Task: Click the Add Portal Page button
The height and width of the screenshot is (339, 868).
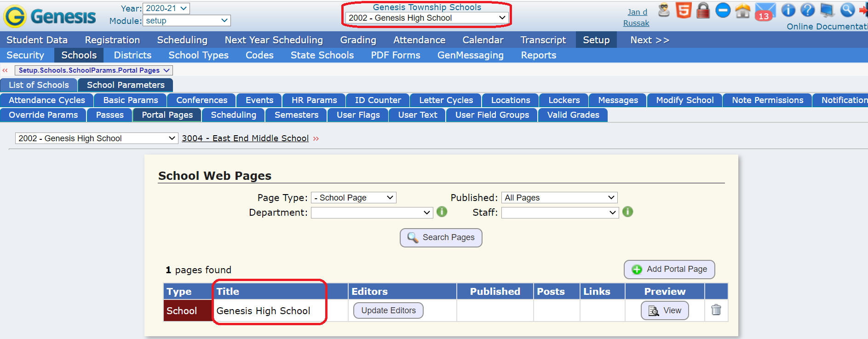Action: click(669, 269)
